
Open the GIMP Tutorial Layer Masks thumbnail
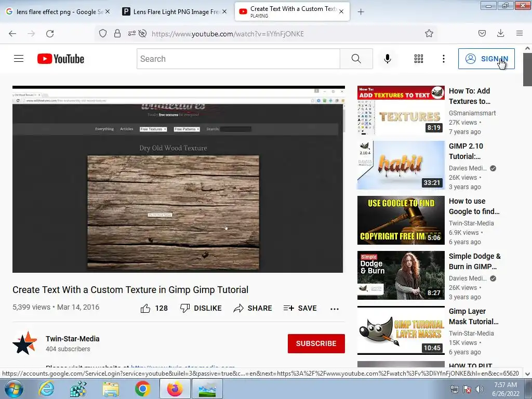coord(401,330)
